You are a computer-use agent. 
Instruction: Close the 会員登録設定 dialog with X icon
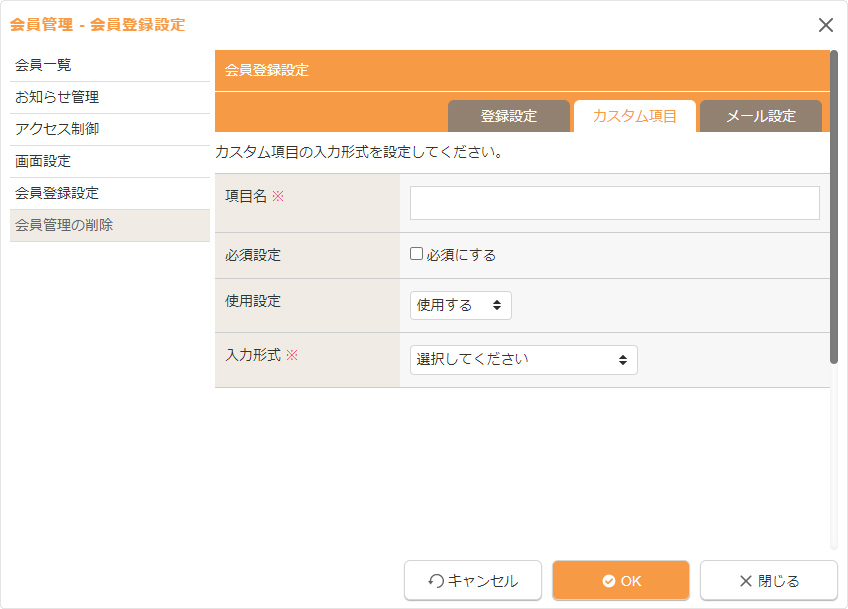[825, 25]
